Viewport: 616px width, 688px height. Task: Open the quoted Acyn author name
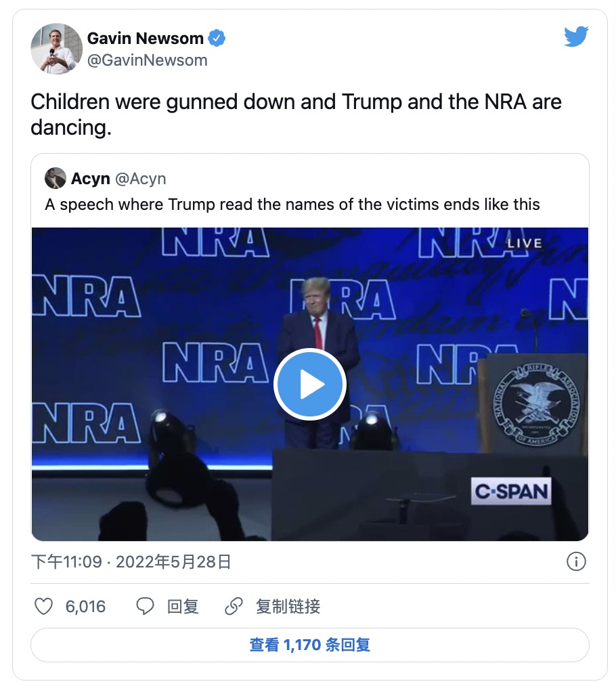(x=89, y=179)
